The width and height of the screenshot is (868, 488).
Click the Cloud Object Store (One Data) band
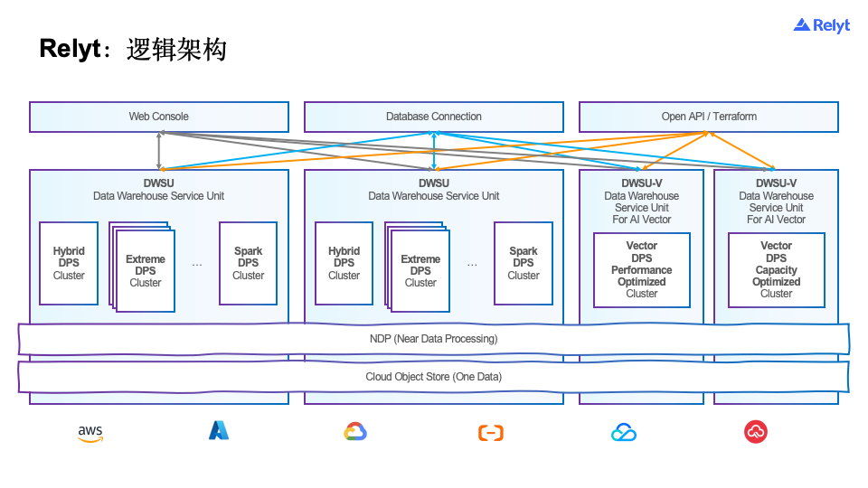tap(433, 377)
